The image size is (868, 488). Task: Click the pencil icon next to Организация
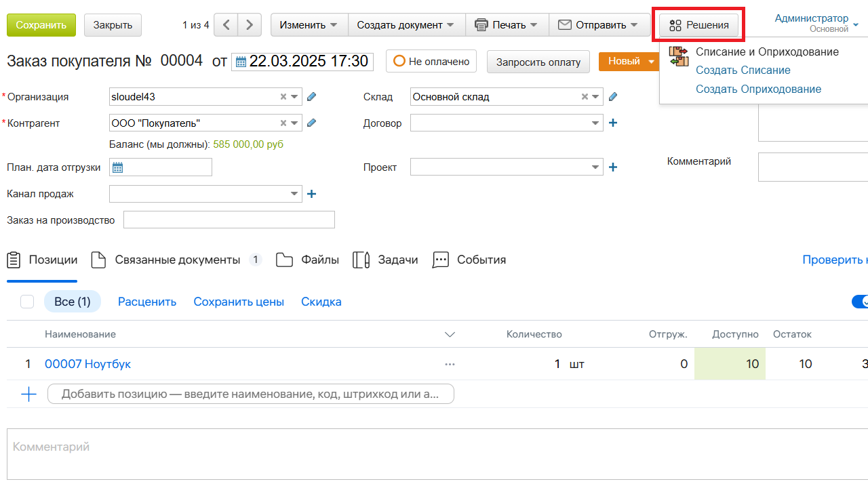coord(311,97)
